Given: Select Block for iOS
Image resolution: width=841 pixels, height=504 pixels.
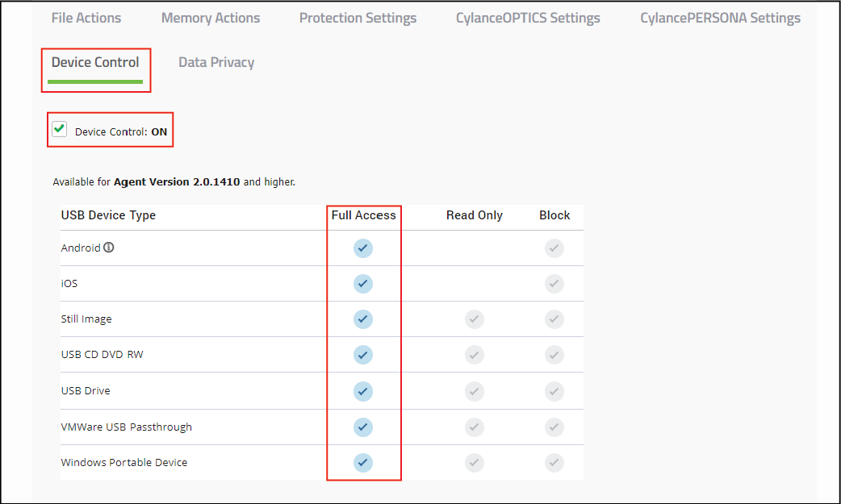Looking at the screenshot, I should (x=554, y=284).
